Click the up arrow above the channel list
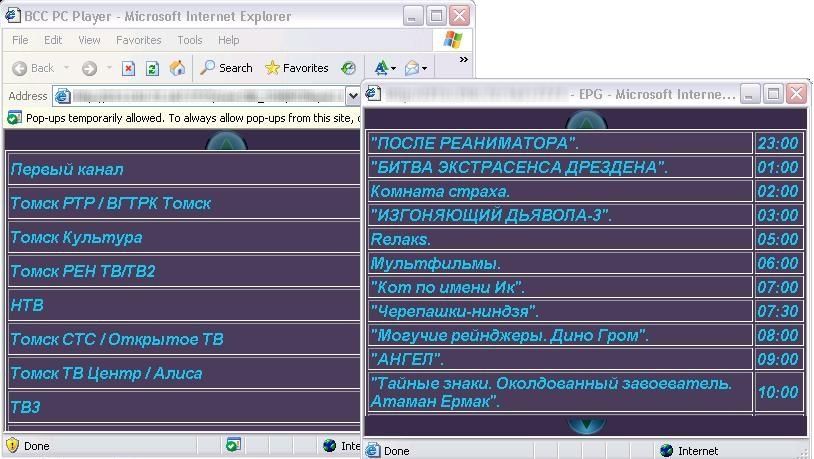814x459 pixels. click(x=226, y=141)
